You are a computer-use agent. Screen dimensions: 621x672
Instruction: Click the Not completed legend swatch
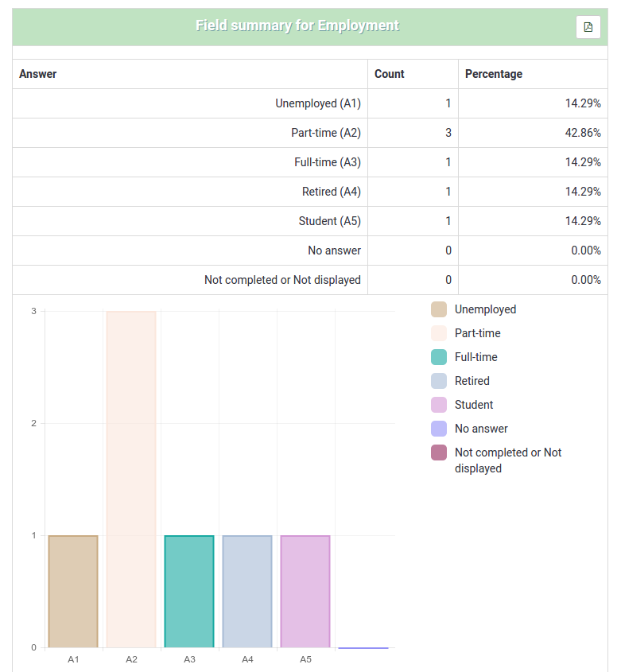[x=439, y=453]
